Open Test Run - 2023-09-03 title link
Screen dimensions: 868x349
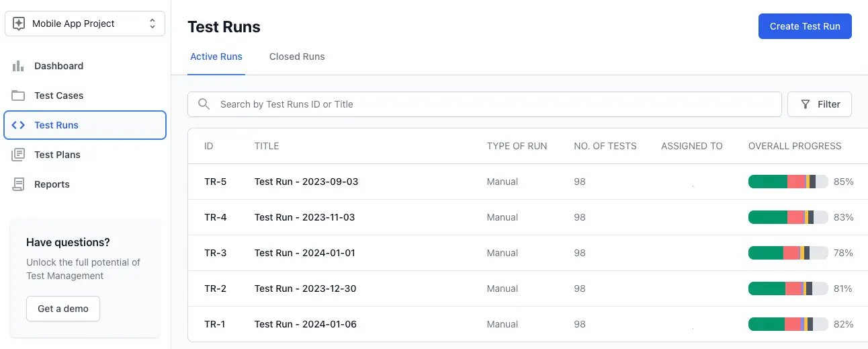[306, 182]
